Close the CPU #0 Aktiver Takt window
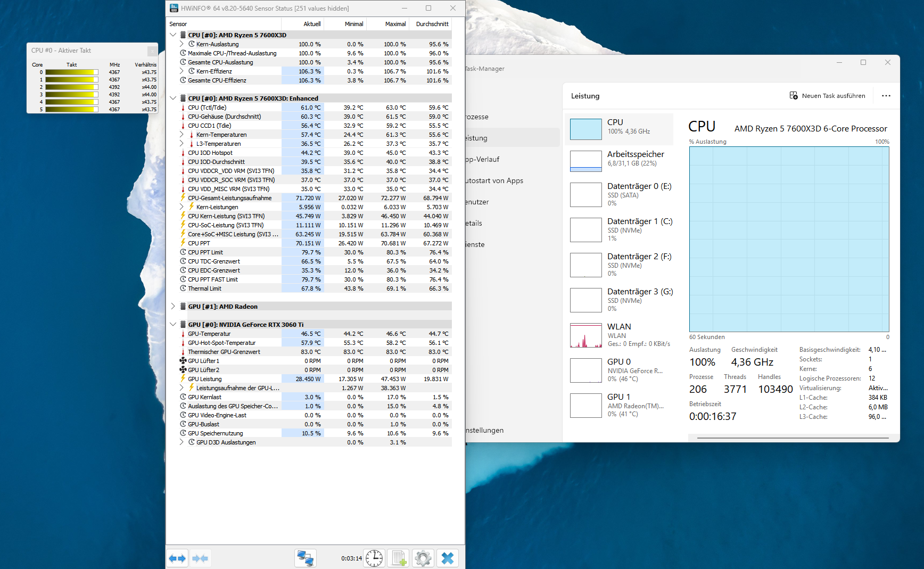The image size is (924, 569). [x=152, y=51]
